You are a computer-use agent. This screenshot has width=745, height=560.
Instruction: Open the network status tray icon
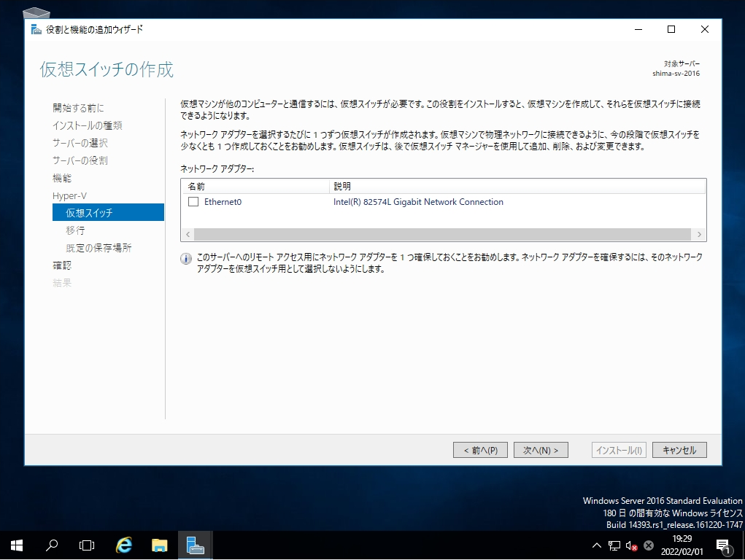pos(614,545)
